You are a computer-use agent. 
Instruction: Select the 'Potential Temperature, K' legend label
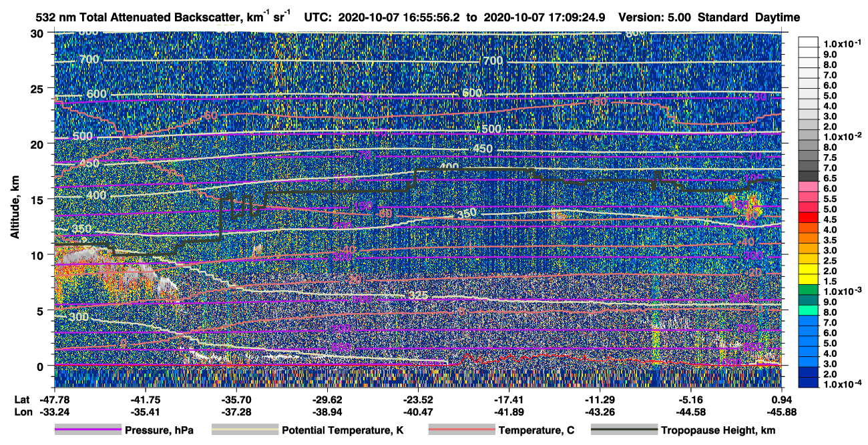pos(343,430)
